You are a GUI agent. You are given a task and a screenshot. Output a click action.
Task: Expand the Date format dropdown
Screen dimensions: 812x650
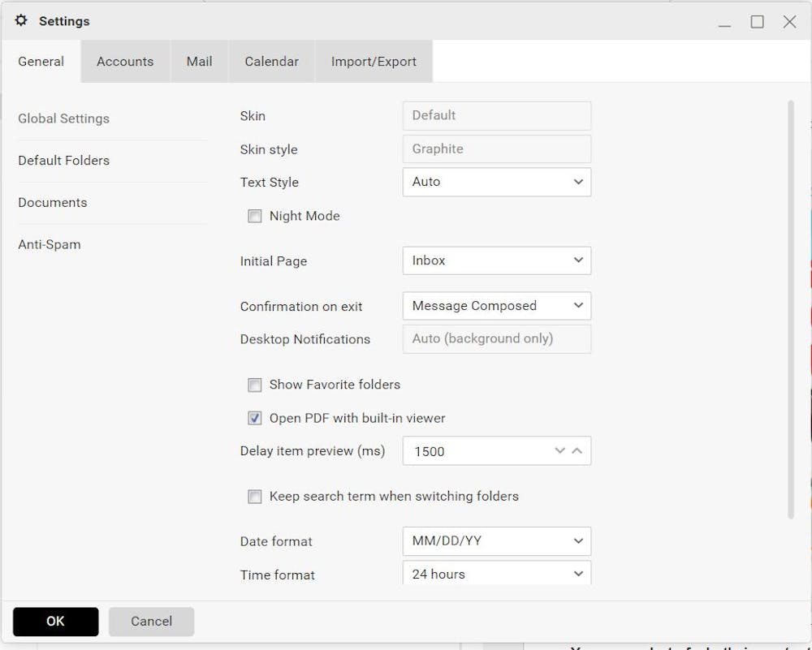coord(496,541)
